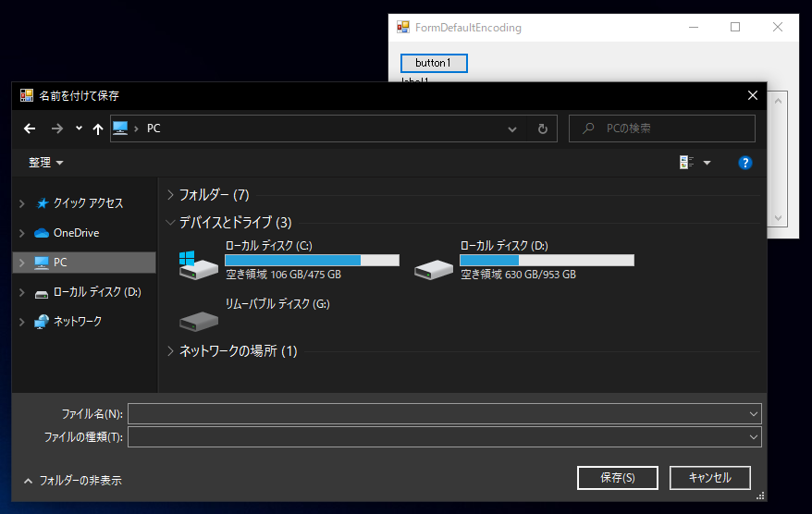
Task: Expand the ネットワーク tree node
Action: (22, 322)
